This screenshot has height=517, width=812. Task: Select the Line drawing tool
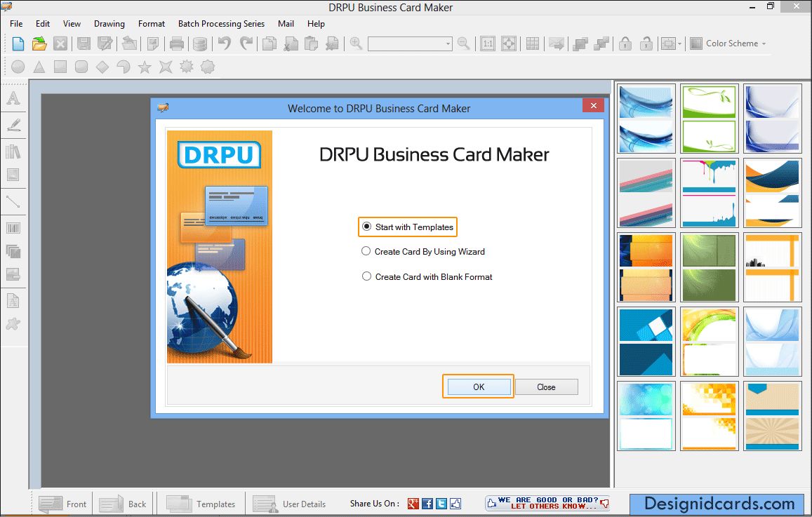click(13, 202)
